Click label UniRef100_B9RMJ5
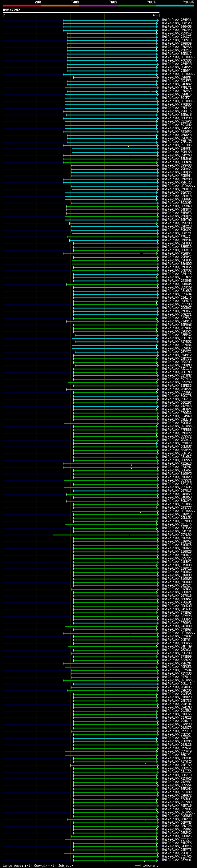197x868 pixels. pyautogui.click(x=176, y=94)
